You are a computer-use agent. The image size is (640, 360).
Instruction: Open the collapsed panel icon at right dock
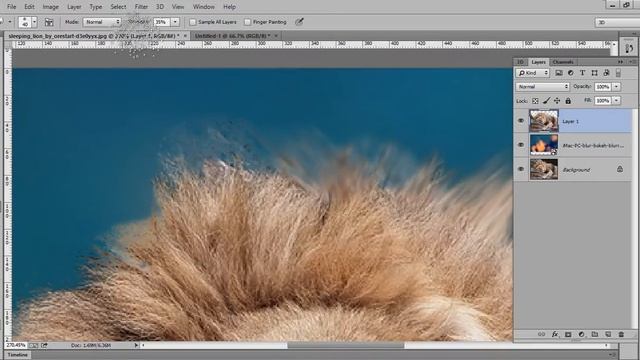click(x=629, y=48)
